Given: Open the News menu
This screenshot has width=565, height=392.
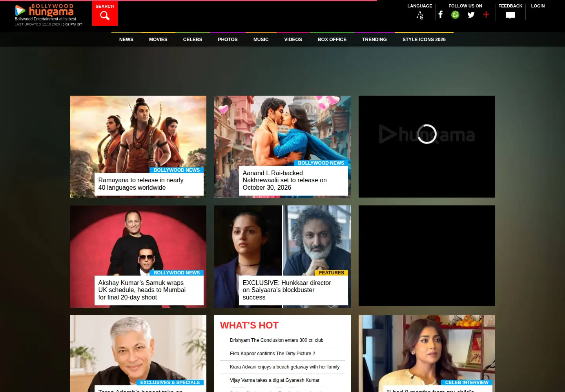Looking at the screenshot, I should (x=126, y=40).
